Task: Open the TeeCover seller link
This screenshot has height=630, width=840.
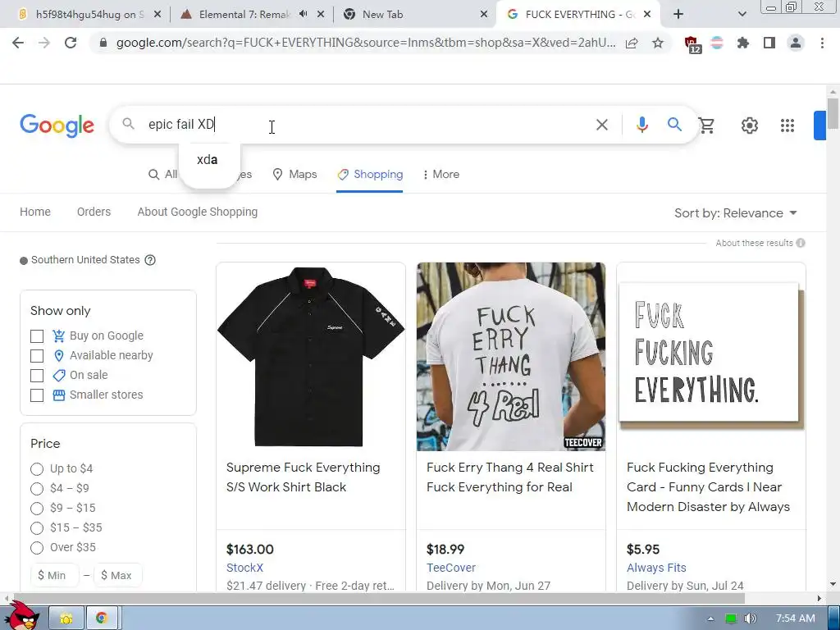Action: pos(451,568)
